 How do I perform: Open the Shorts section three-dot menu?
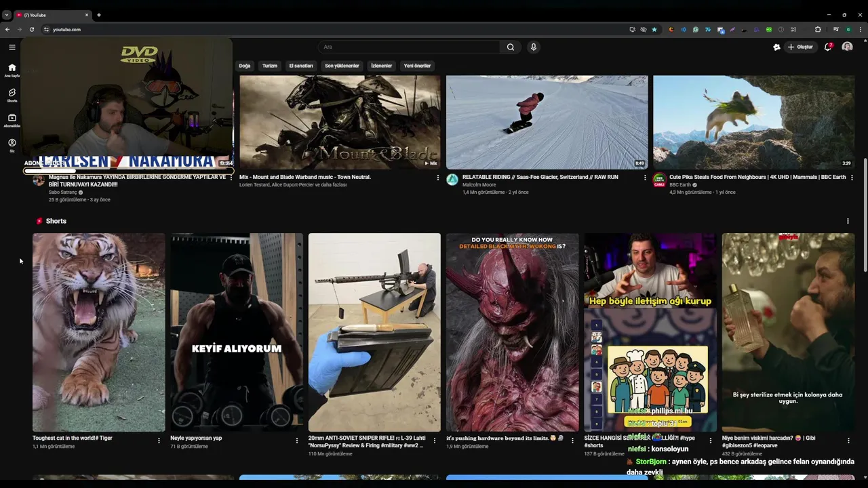[x=848, y=221]
